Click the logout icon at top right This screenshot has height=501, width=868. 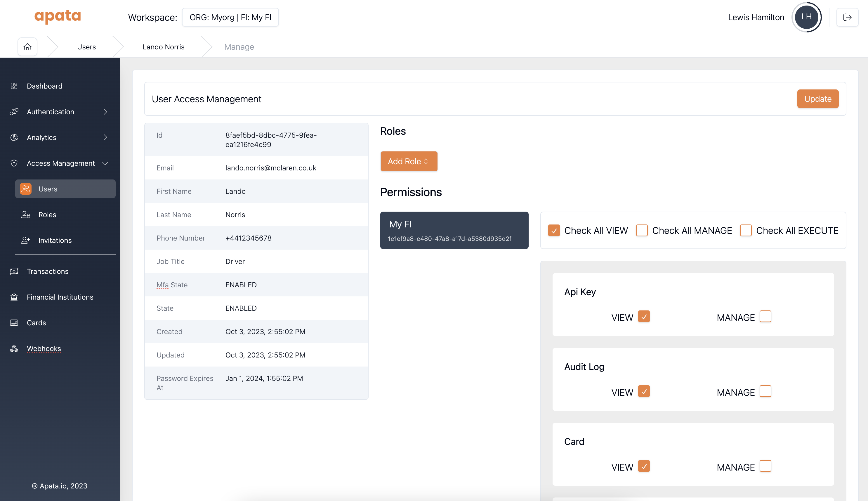pos(847,17)
